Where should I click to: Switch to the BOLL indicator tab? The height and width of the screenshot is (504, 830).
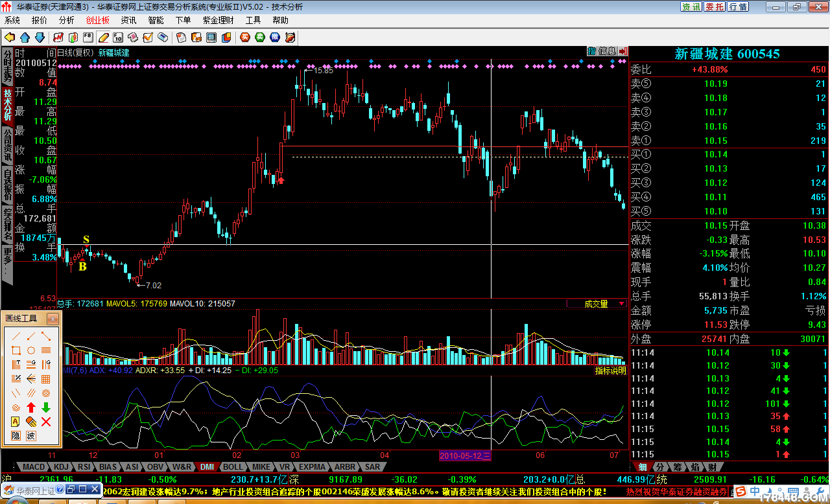tap(233, 466)
